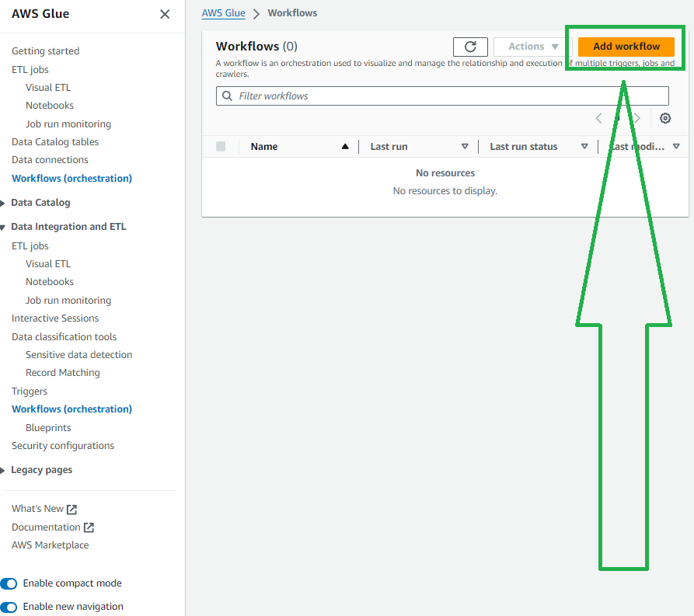Click AWS Glue breadcrumb link

coord(224,13)
